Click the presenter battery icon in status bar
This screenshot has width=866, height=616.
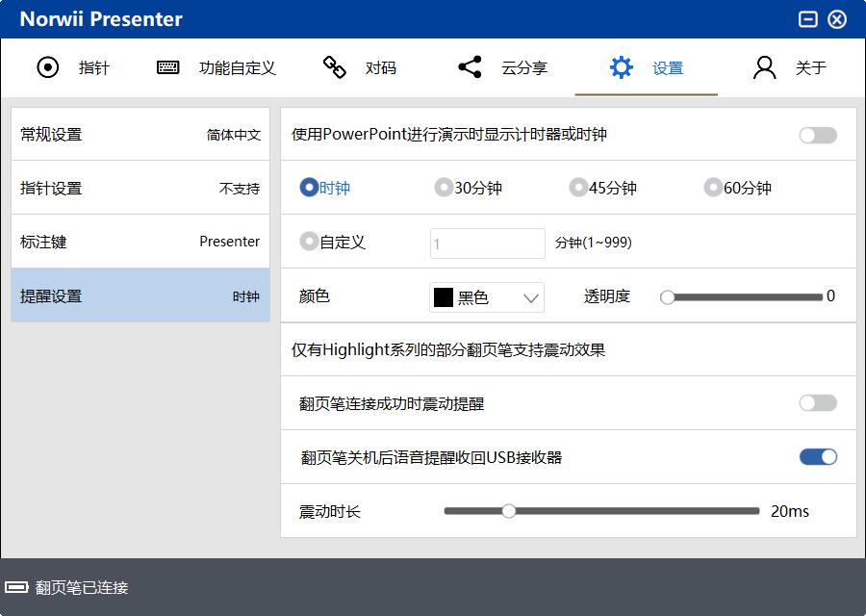click(16, 587)
